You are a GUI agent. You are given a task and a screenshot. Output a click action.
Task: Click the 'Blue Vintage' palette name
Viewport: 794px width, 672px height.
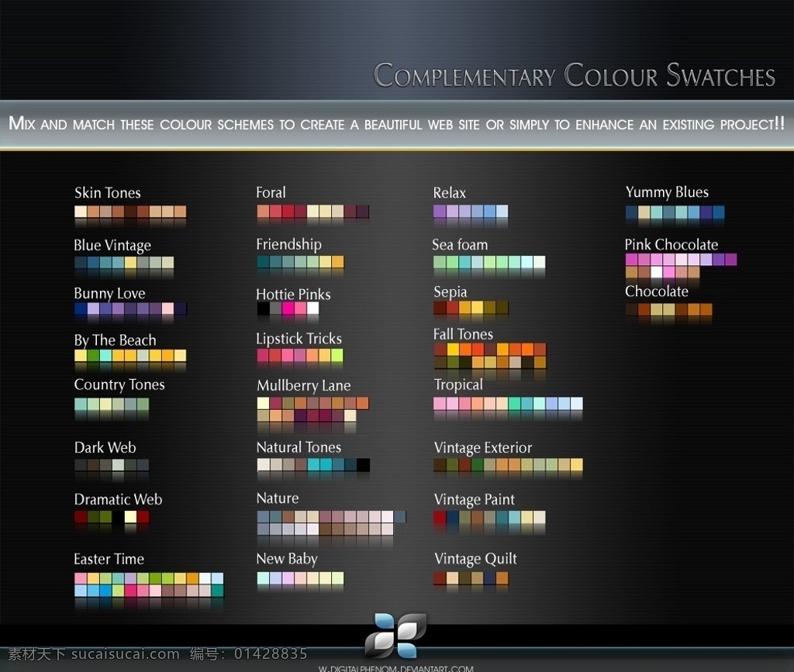pos(112,246)
